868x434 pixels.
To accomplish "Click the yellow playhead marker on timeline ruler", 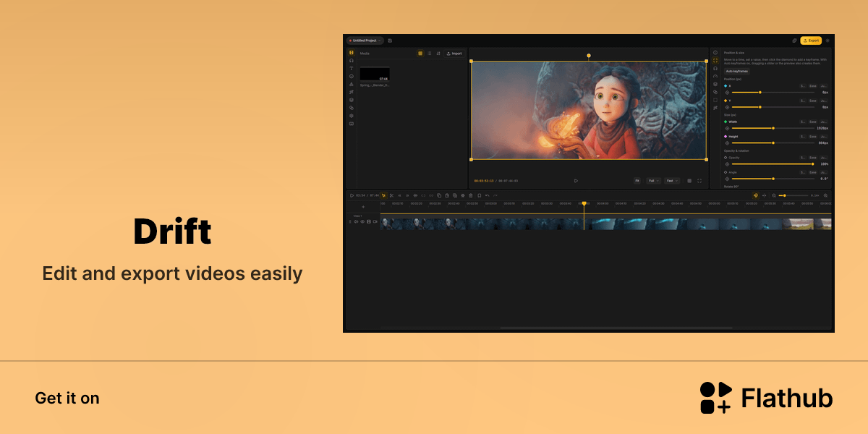I will coord(584,204).
